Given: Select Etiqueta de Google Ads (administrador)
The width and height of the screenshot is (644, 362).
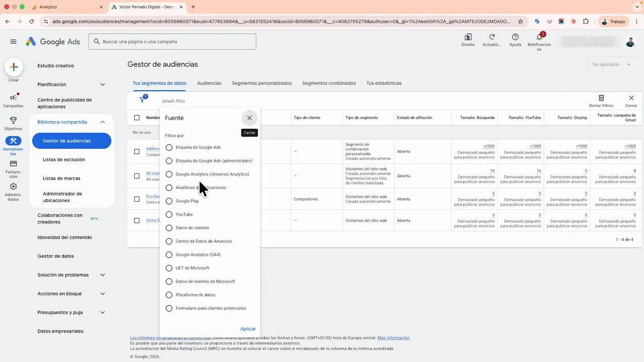Looking at the screenshot, I should pos(169,161).
